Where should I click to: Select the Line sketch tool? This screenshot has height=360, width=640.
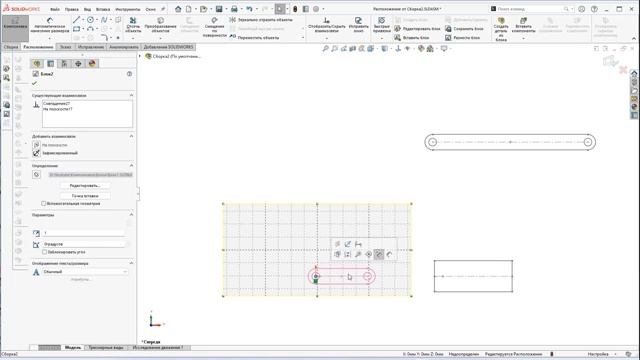point(76,20)
